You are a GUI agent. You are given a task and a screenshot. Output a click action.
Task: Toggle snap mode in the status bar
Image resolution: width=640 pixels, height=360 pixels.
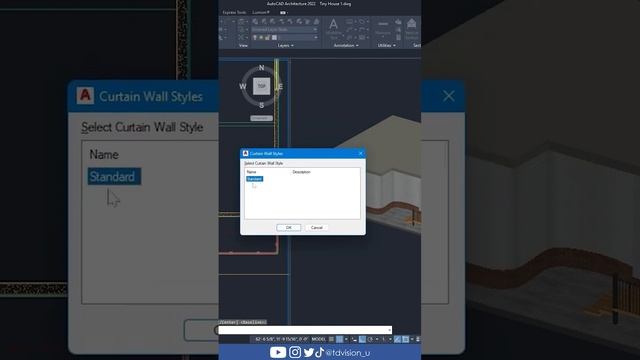click(340, 339)
